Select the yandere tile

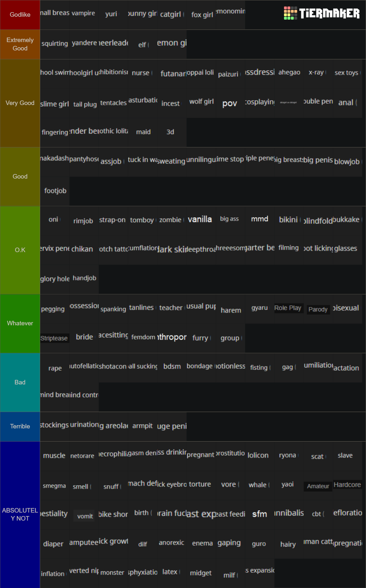(84, 44)
